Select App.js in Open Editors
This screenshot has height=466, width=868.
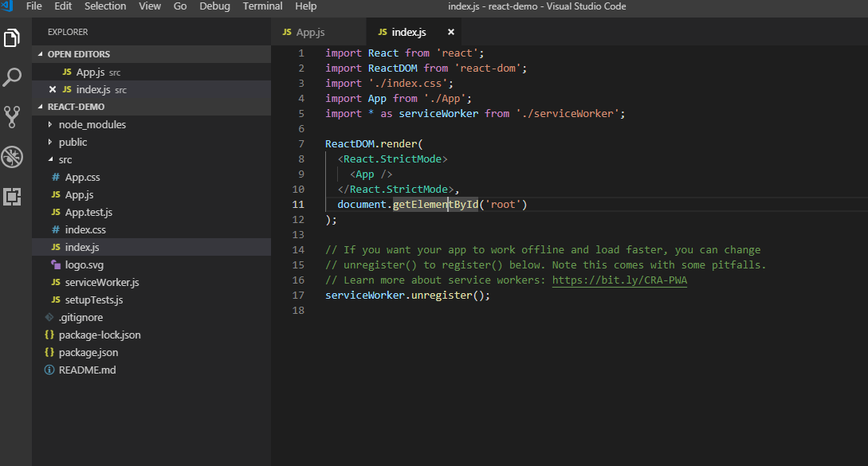pos(151,72)
